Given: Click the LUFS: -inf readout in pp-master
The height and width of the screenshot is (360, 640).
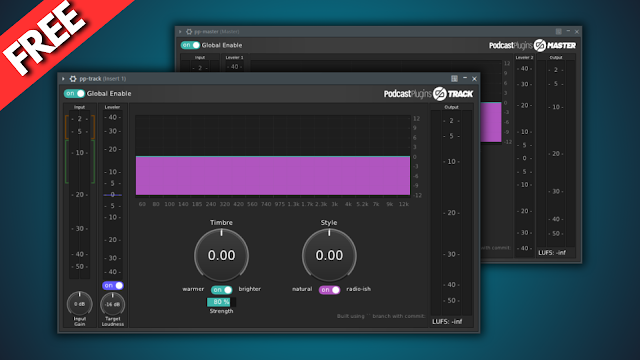Looking at the screenshot, I should click(x=552, y=253).
